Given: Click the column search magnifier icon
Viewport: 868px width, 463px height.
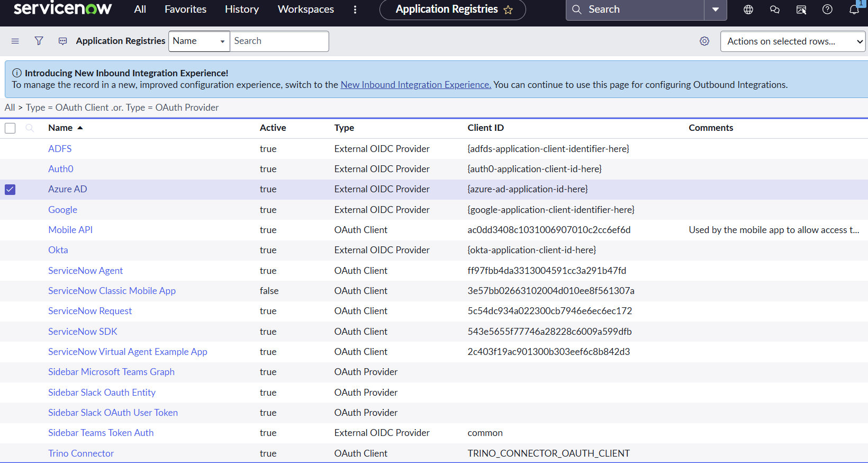Looking at the screenshot, I should pyautogui.click(x=30, y=128).
